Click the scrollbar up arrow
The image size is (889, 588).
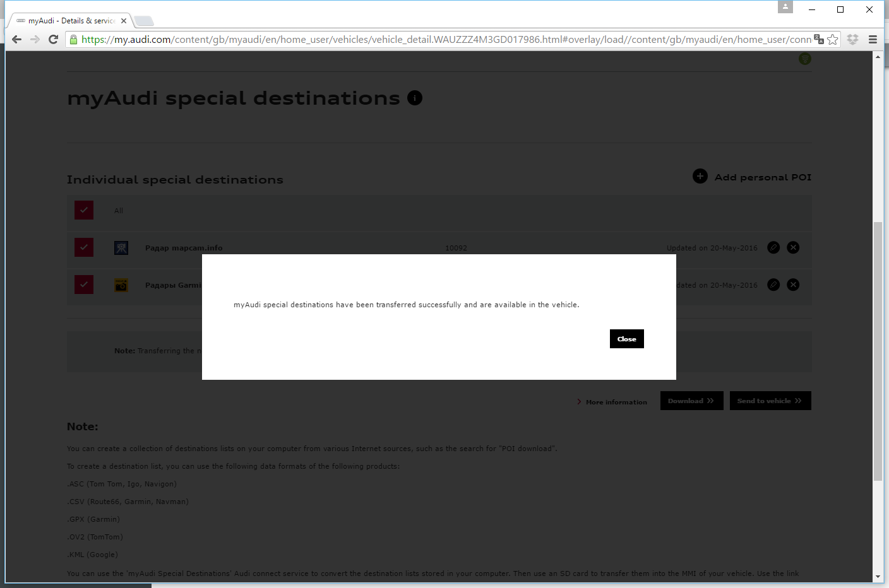click(x=878, y=57)
